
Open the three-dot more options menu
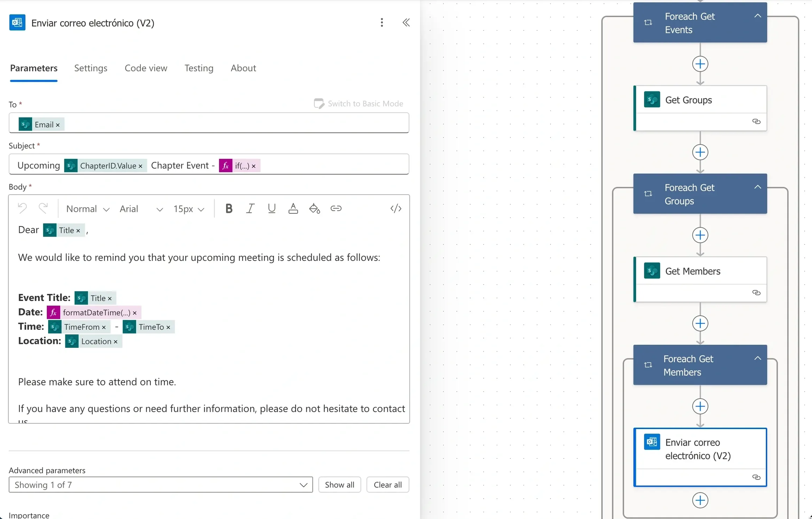(382, 23)
